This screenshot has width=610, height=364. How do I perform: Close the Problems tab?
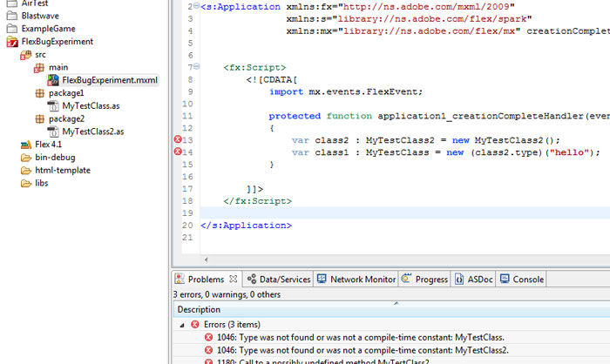coord(233,280)
